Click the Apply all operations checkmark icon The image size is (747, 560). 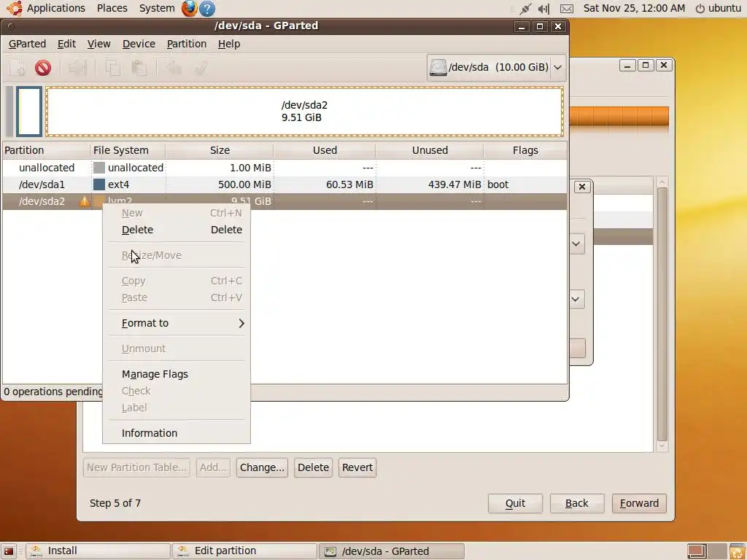click(x=201, y=68)
